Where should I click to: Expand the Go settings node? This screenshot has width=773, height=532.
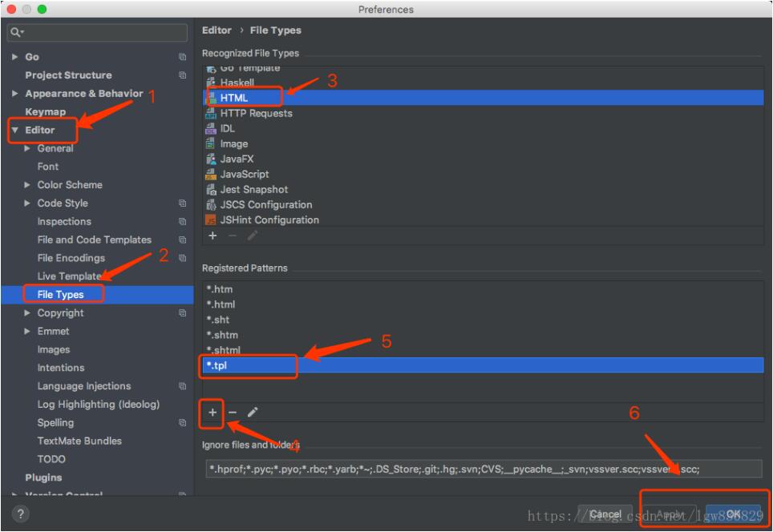tap(14, 57)
